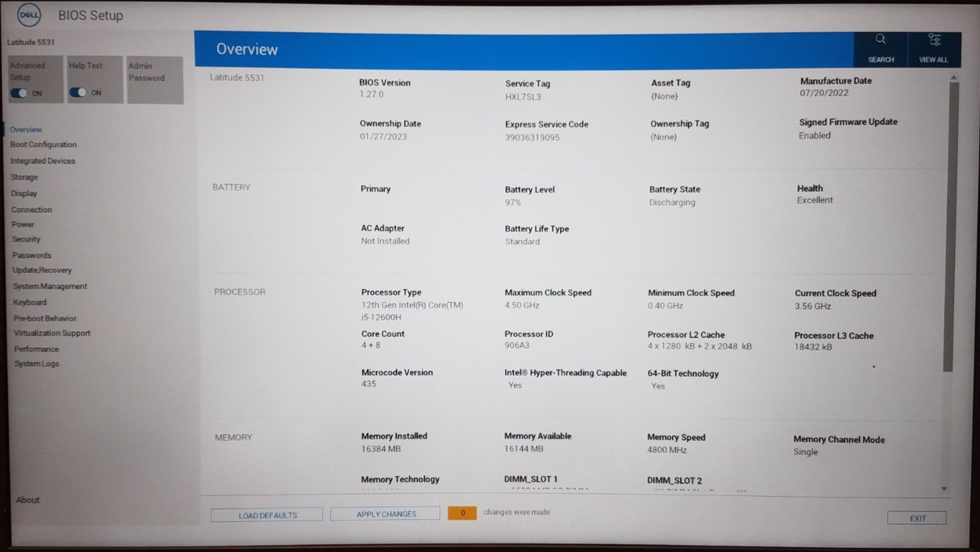Open the Security section

[x=26, y=239]
